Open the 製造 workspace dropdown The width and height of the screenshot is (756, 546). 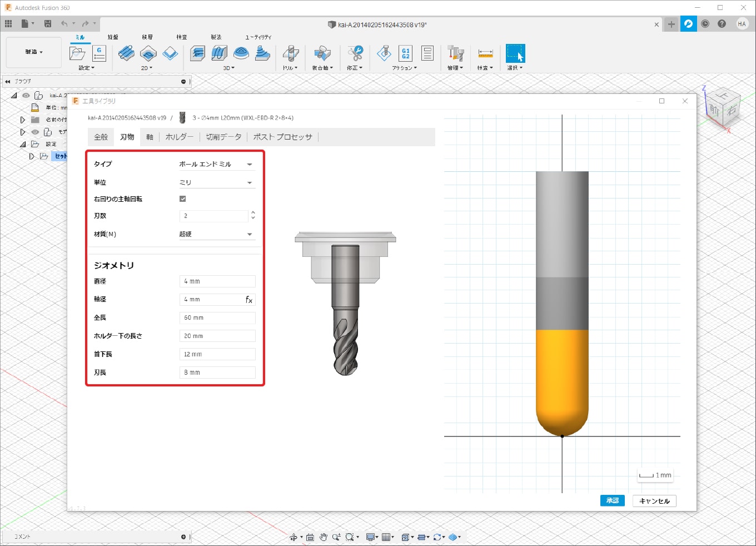coord(33,52)
